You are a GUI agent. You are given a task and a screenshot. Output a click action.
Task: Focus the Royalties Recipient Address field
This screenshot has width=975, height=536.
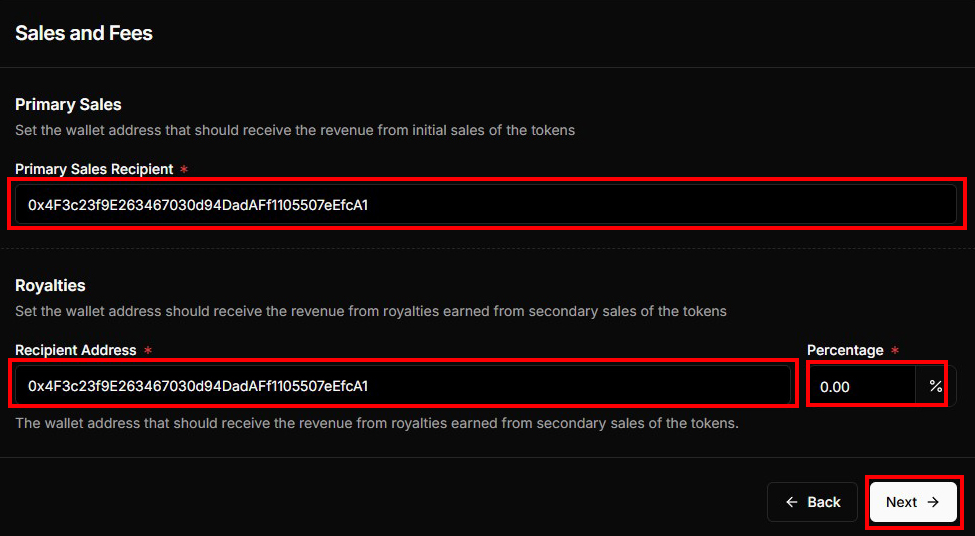(402, 386)
